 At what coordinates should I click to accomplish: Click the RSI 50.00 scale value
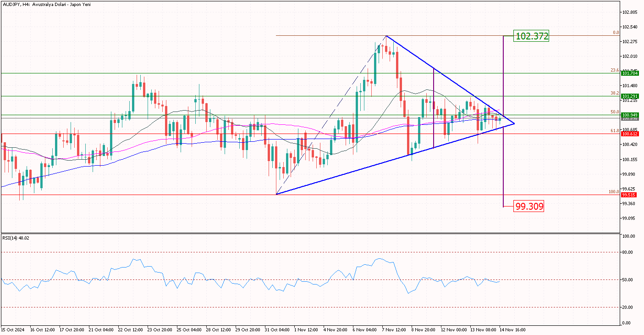click(628, 280)
